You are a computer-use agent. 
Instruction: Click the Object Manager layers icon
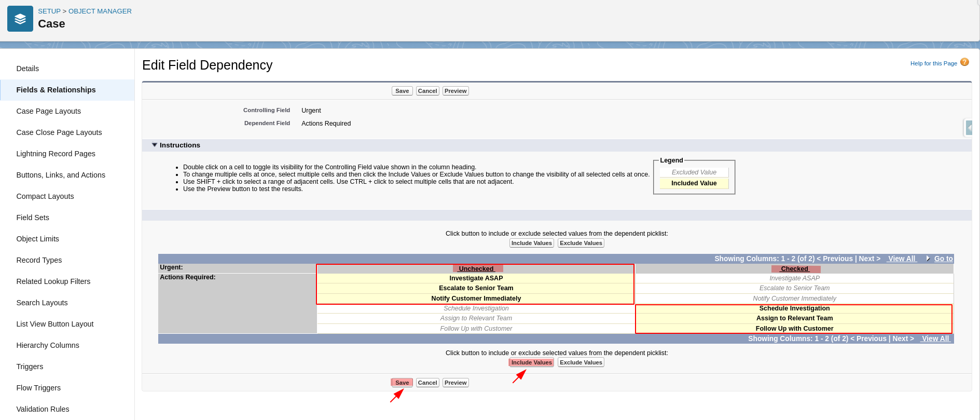point(20,19)
